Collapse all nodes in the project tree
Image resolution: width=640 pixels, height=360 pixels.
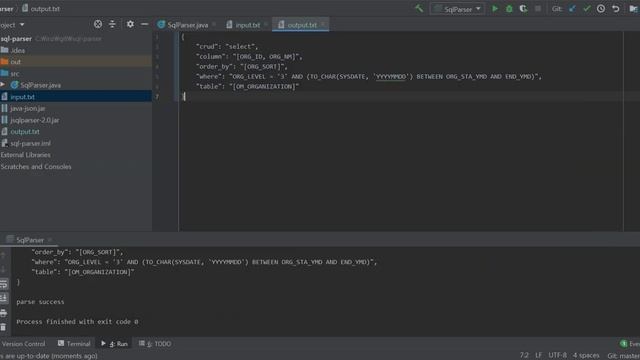click(x=112, y=24)
